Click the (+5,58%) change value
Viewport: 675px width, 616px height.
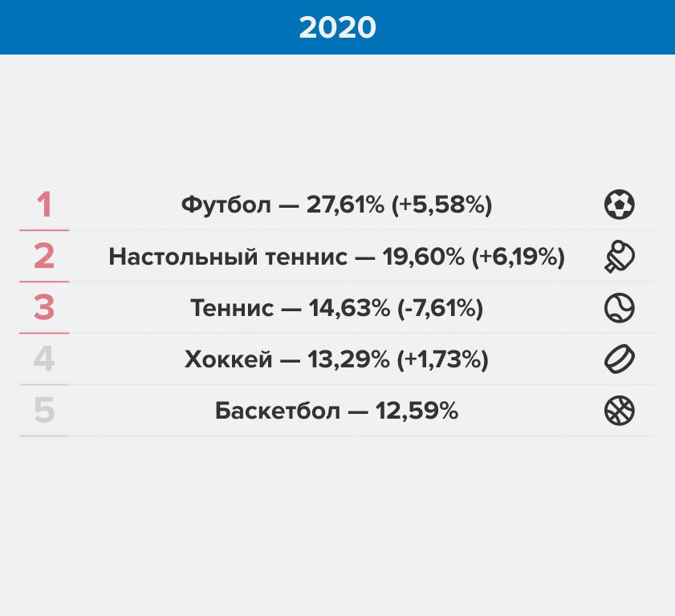[441, 205]
